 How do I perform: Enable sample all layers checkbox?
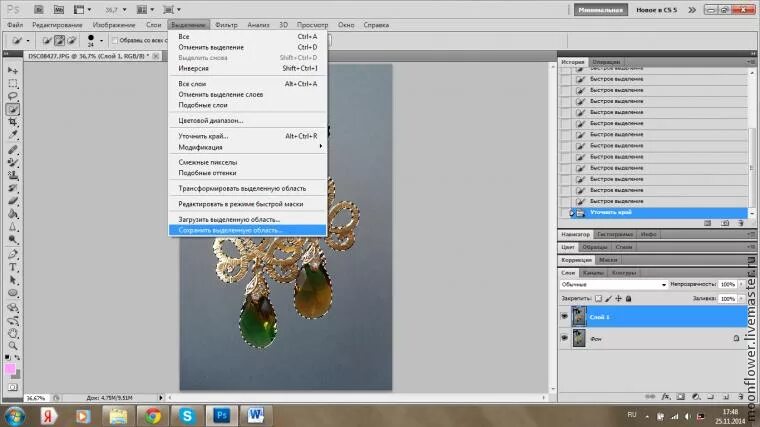coord(115,41)
